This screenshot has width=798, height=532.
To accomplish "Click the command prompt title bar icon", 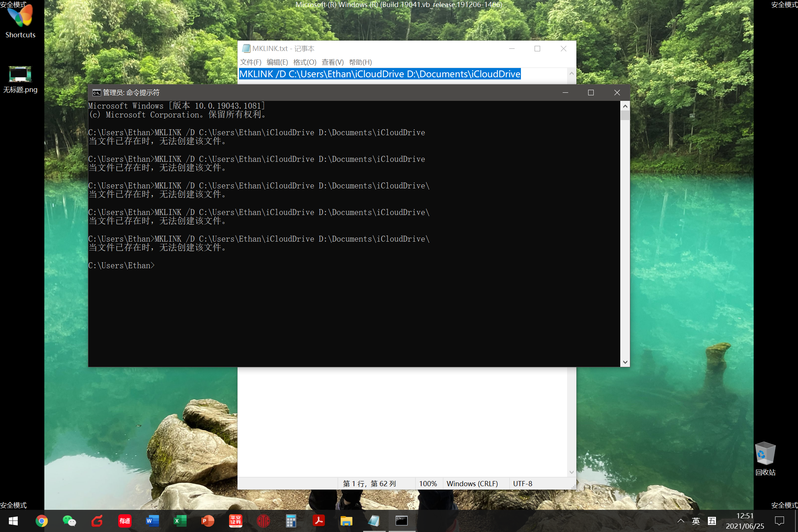I will [96, 93].
